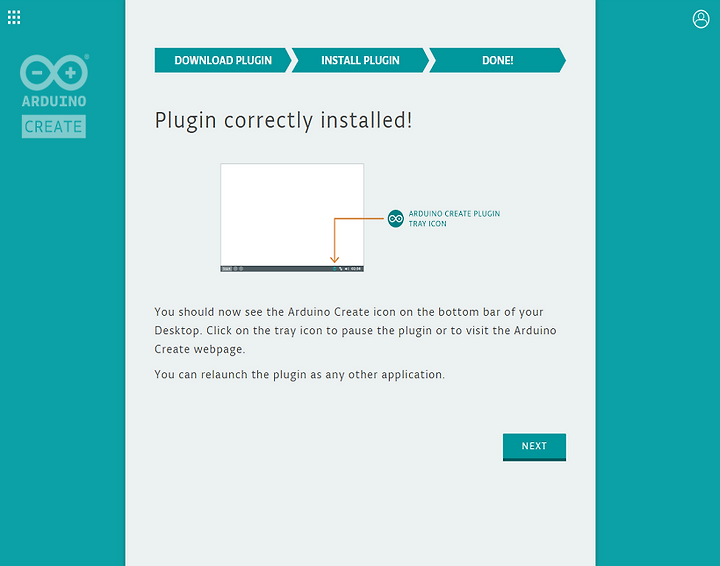Image resolution: width=720 pixels, height=566 pixels.
Task: Click the 'Plugin correctly installed!' heading
Action: [283, 120]
